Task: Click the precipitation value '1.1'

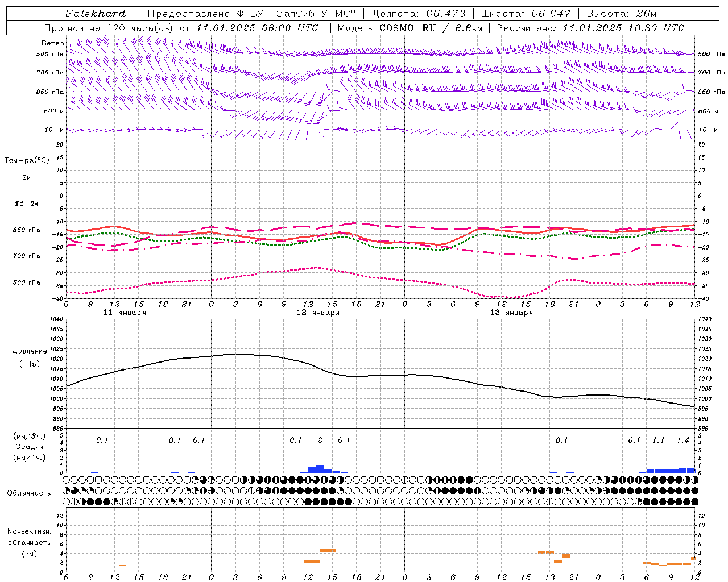Action: click(x=658, y=440)
